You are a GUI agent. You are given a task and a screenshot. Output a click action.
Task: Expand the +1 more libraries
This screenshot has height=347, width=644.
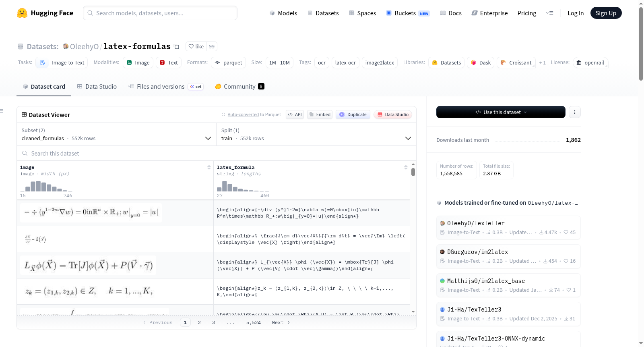point(542,62)
